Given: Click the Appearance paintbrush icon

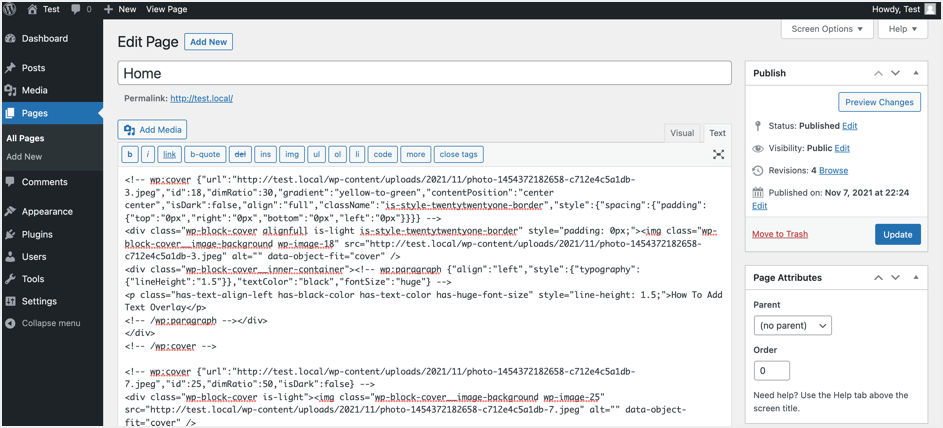Looking at the screenshot, I should [10, 212].
